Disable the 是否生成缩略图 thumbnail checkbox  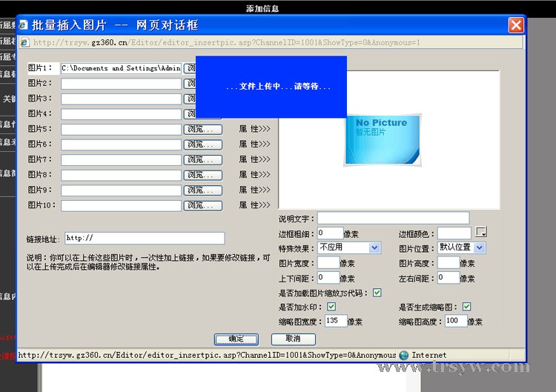pos(466,307)
